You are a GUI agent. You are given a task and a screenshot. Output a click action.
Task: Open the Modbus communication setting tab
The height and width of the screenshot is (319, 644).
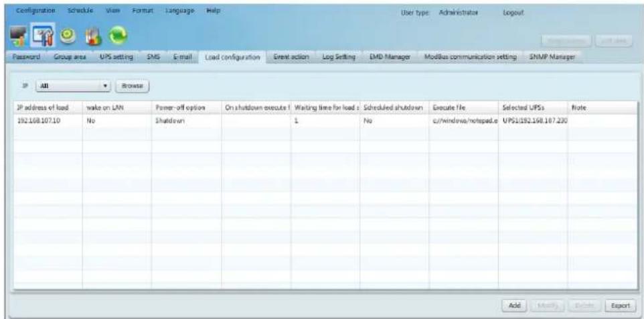pos(470,58)
